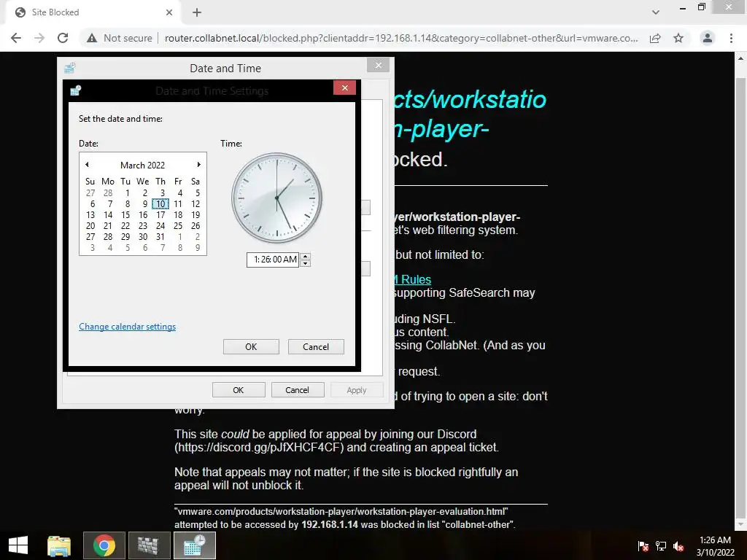This screenshot has height=560, width=747.
Task: Share this page via the share icon
Action: [x=655, y=38]
